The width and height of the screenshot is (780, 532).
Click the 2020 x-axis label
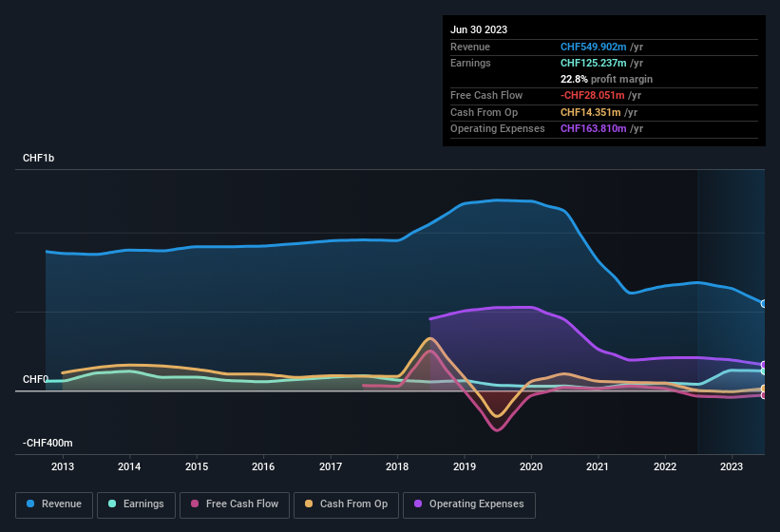coord(531,466)
